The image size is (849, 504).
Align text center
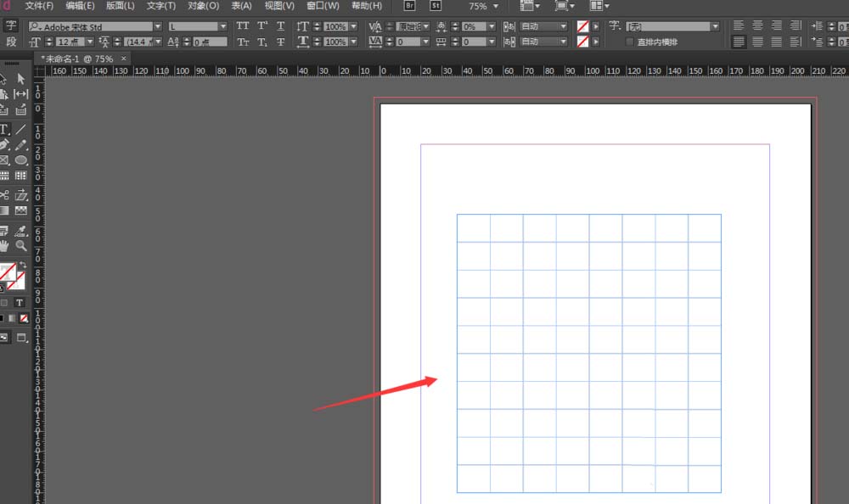[x=757, y=25]
